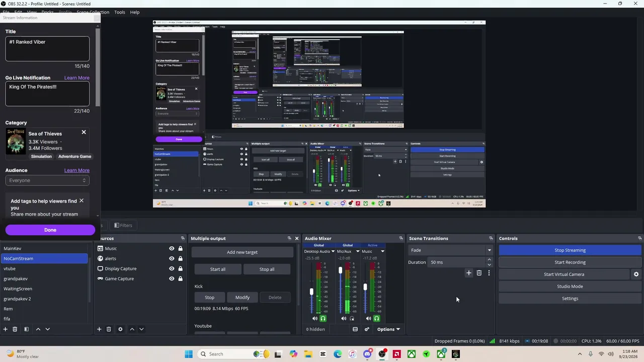Increase transition Duration with up stepper
Viewport: 644px width, 362px height.
click(489, 259)
